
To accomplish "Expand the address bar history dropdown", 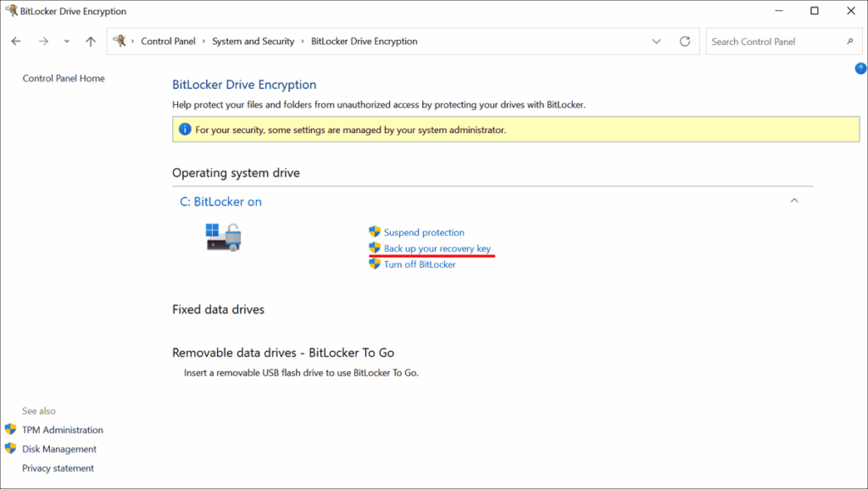I will (x=656, y=42).
